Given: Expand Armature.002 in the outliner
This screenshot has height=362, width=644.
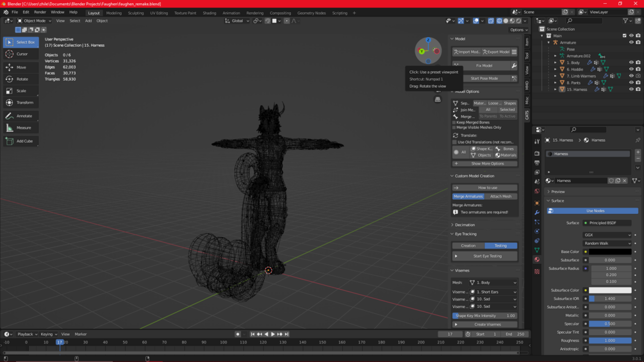Looking at the screenshot, I should [x=556, y=56].
